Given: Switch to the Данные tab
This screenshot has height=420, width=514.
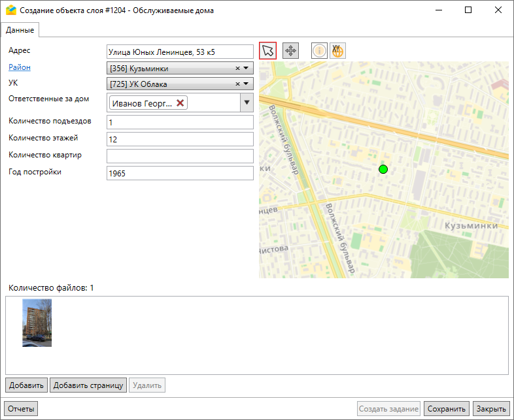Looking at the screenshot, I should coord(20,29).
